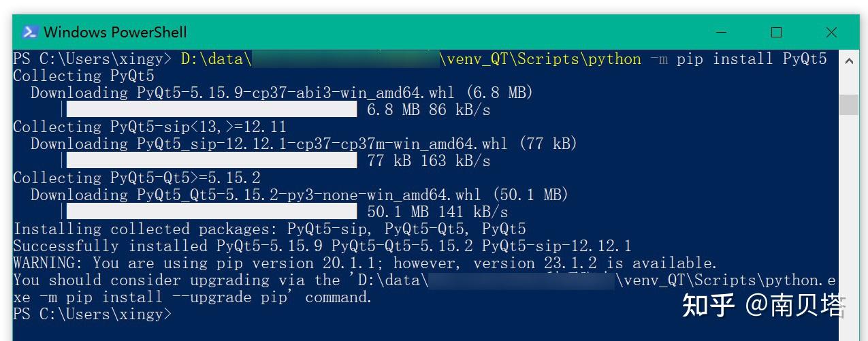Click the PyQt5_Qt5 50.1 MB progress bar
Viewport: 868px width, 341px height.
coord(212,212)
